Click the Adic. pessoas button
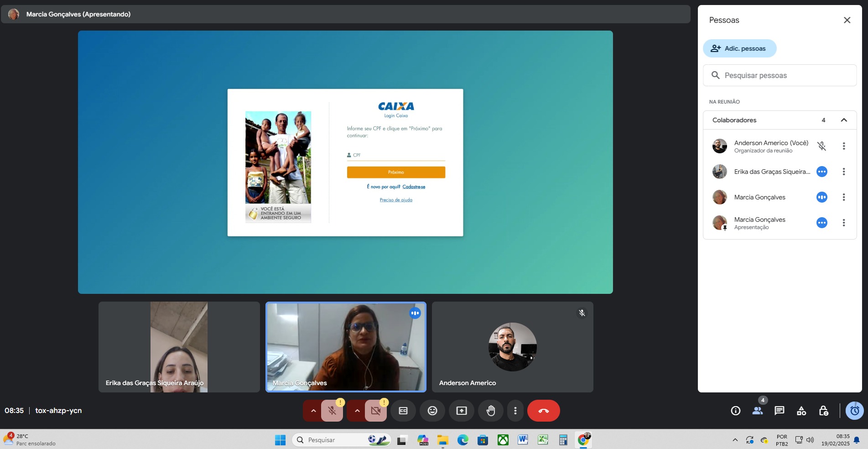Viewport: 868px width, 449px height. (739, 48)
